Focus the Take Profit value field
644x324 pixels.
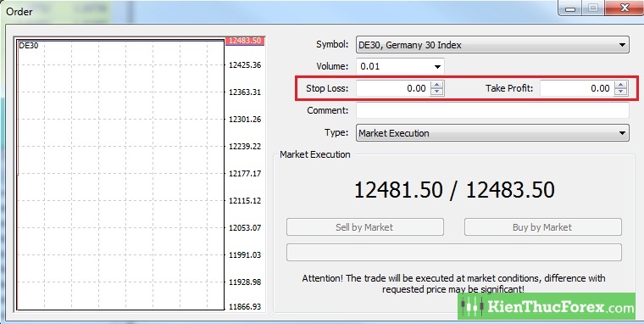tap(577, 88)
